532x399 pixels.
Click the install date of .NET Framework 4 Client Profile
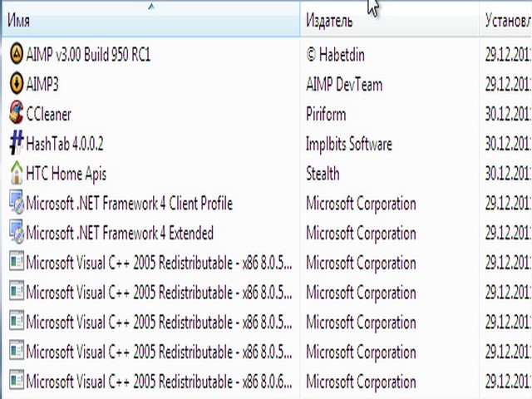(508, 203)
